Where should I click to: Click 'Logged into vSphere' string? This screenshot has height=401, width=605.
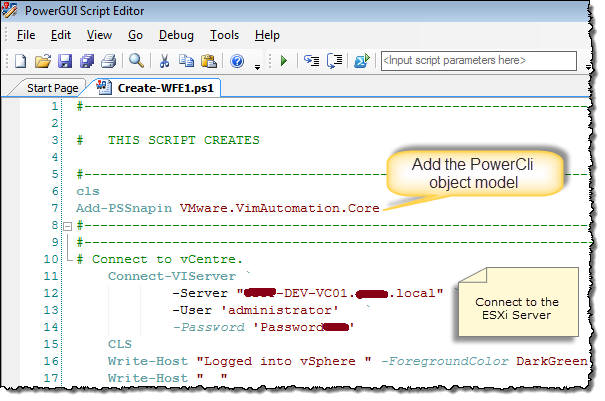[284, 361]
